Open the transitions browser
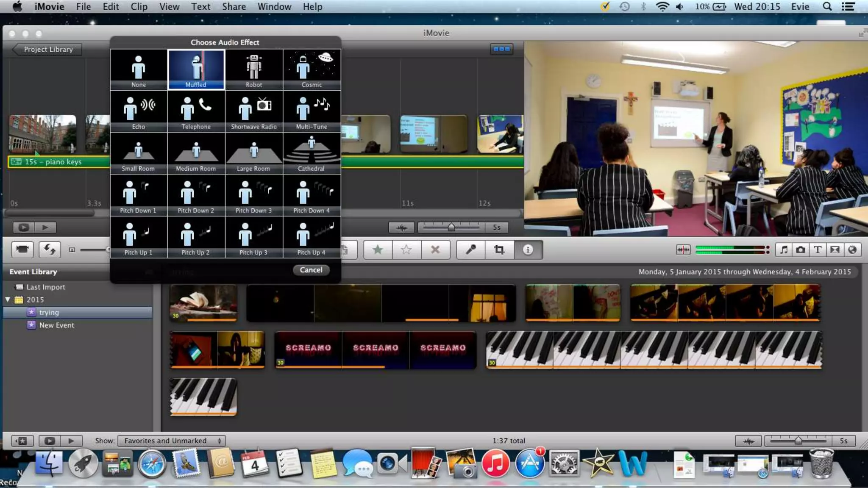This screenshot has width=868, height=488. (x=835, y=250)
